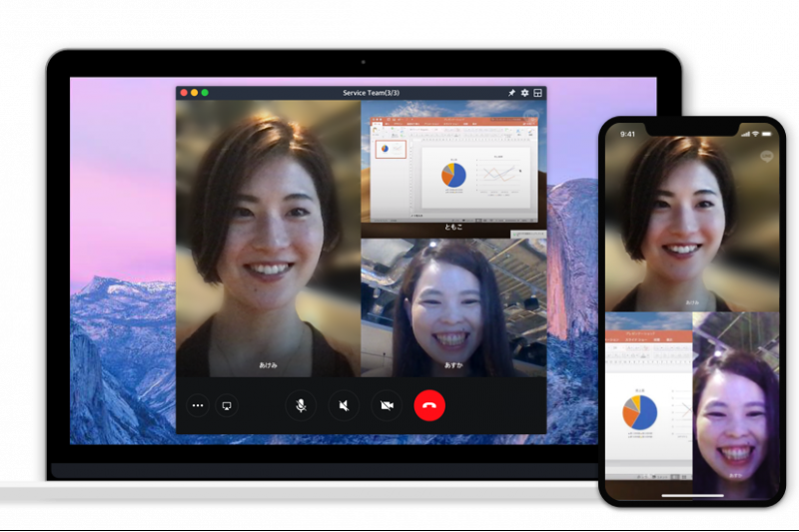This screenshot has height=532, width=799.
Task: Click the screen share icon
Action: 227,406
